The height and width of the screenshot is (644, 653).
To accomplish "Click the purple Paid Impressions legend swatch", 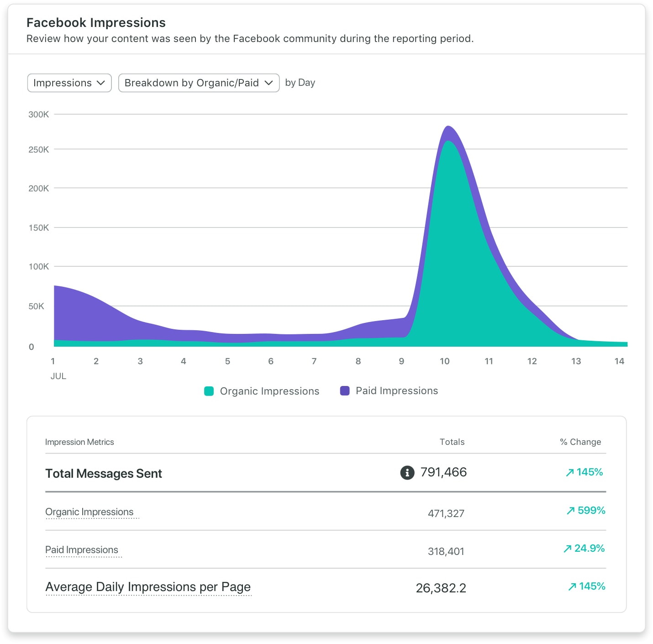I will 345,391.
